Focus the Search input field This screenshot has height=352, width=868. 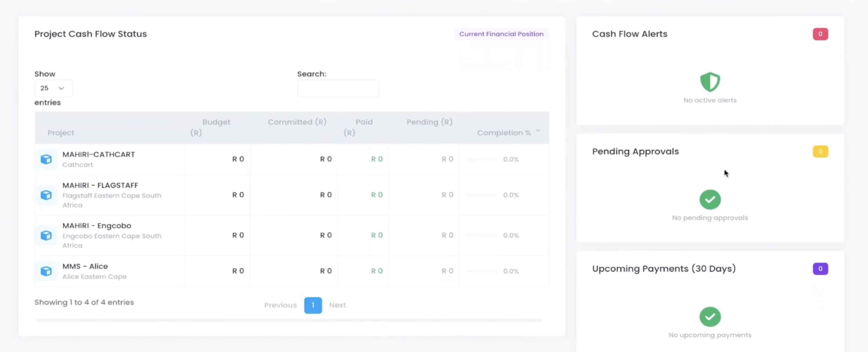338,88
